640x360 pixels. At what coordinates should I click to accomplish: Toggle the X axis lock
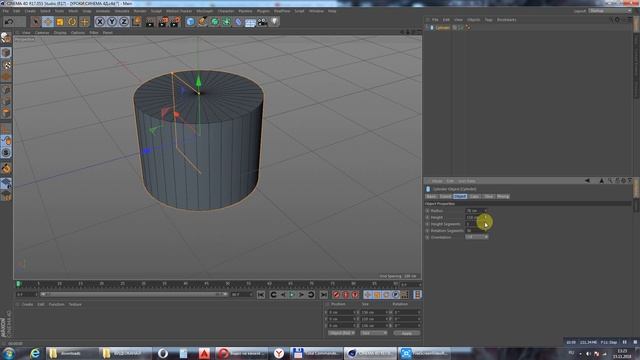click(x=100, y=22)
